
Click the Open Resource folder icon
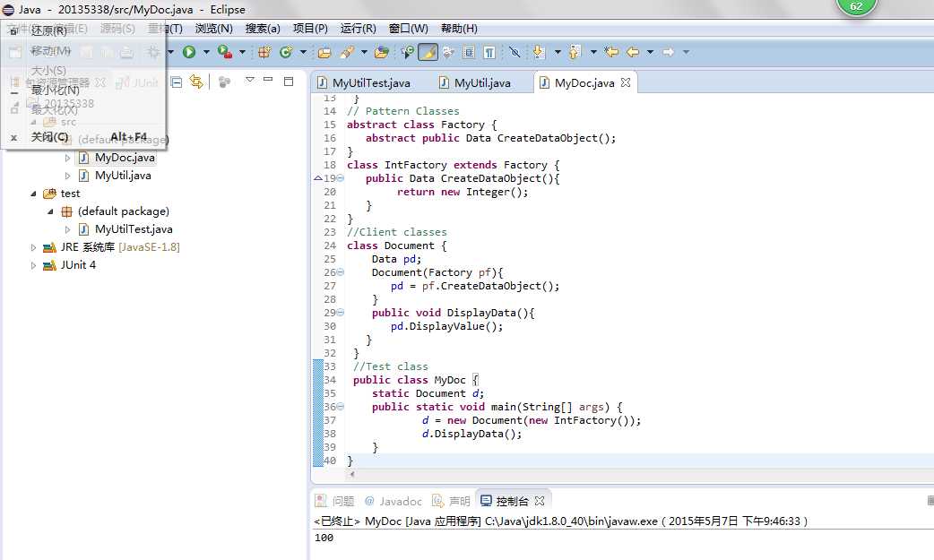[x=381, y=53]
